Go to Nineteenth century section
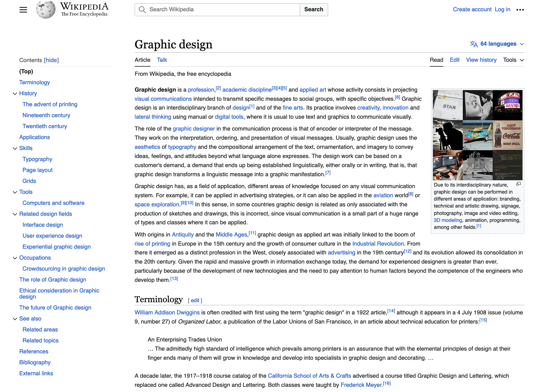Screen dimensions: 538x392 tap(46, 115)
